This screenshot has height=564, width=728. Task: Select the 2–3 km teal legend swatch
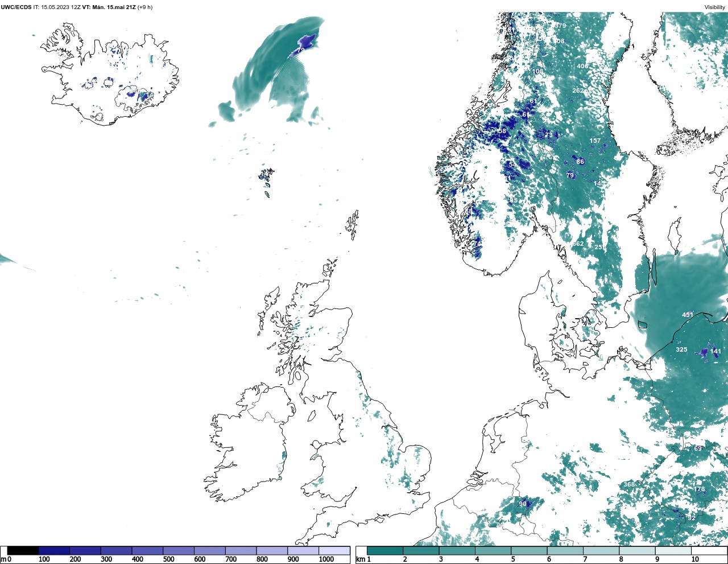(x=421, y=551)
